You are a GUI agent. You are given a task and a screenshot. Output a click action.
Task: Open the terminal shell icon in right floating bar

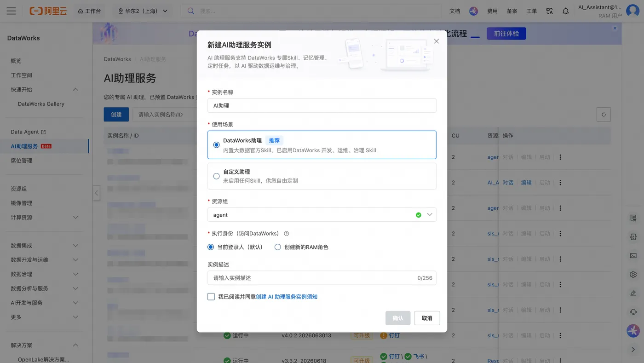pos(633,255)
